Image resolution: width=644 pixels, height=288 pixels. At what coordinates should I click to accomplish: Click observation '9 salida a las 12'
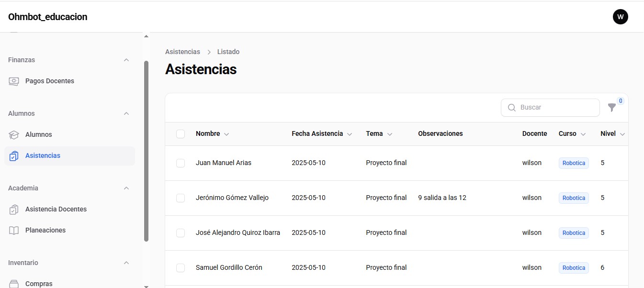pyautogui.click(x=442, y=198)
